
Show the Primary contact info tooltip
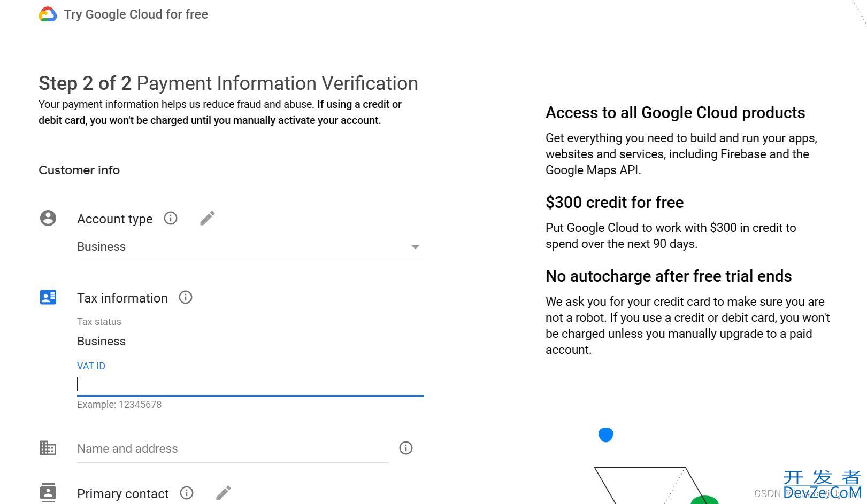[x=187, y=493]
